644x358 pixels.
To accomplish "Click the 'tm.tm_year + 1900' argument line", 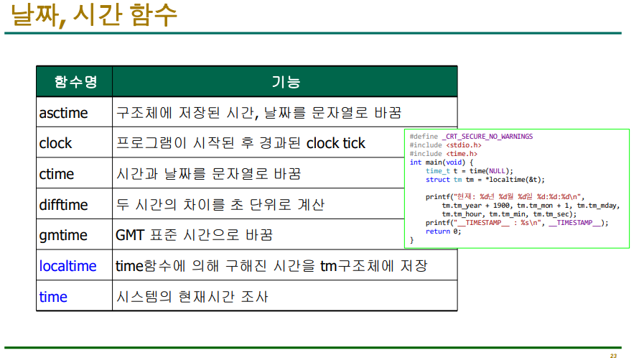I will coord(531,206).
